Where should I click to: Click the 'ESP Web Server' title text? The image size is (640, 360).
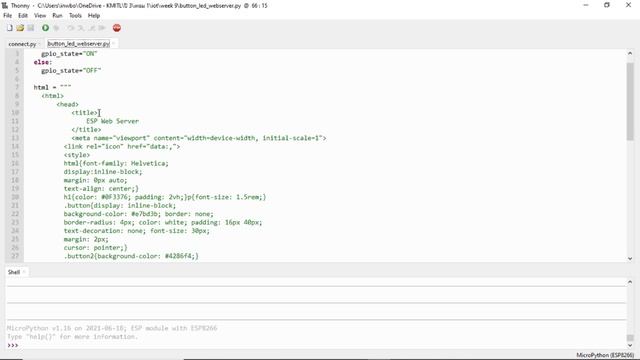click(112, 121)
